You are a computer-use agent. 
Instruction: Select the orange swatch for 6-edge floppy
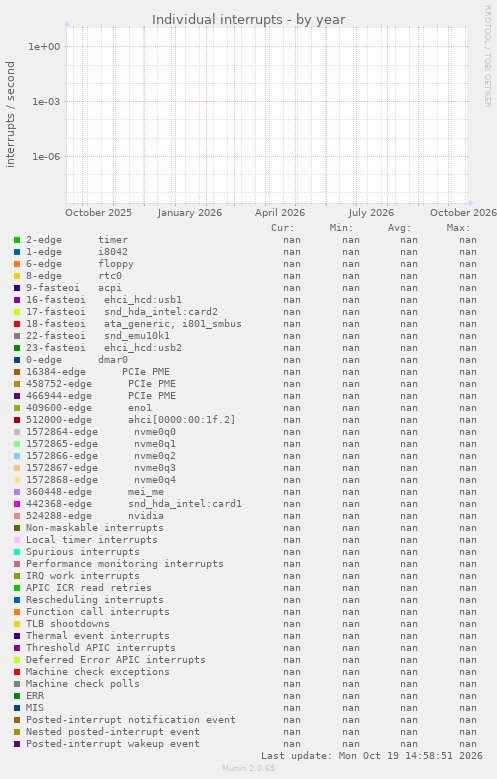17,264
